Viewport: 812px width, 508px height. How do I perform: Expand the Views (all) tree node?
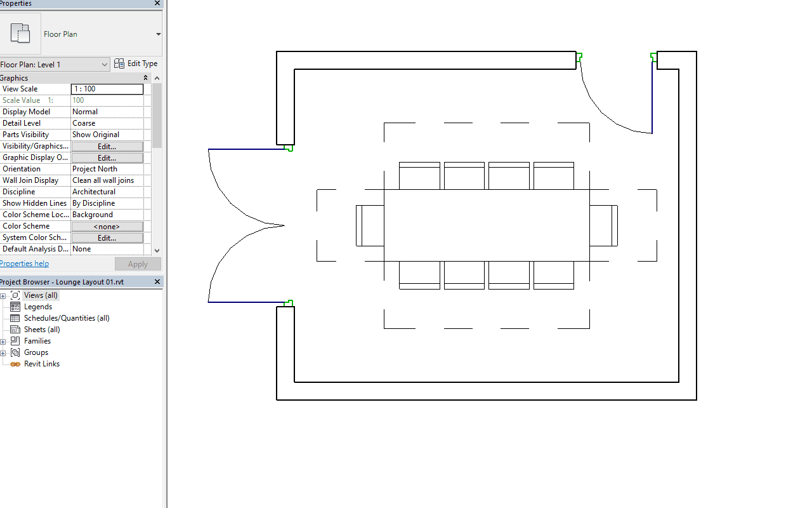[4, 295]
